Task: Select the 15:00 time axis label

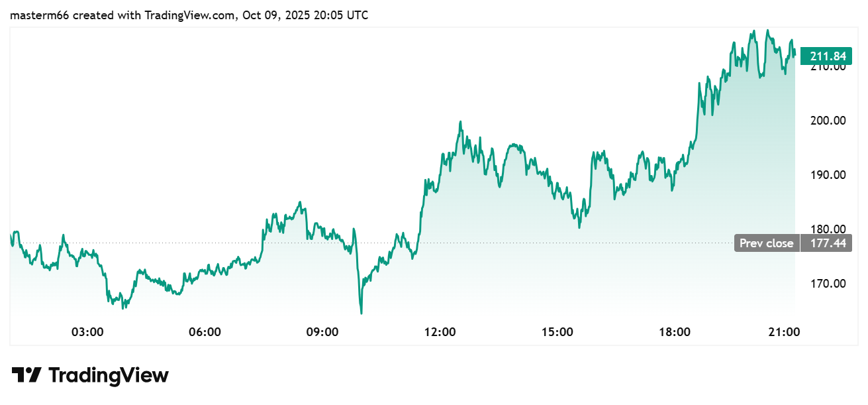Action: (x=557, y=331)
